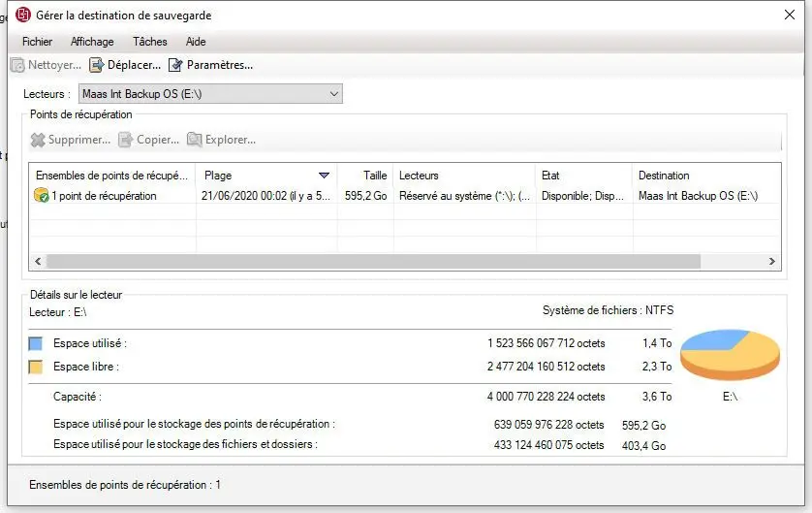The width and height of the screenshot is (812, 513).
Task: Click the '3,6 To' capacity value
Action: point(657,397)
